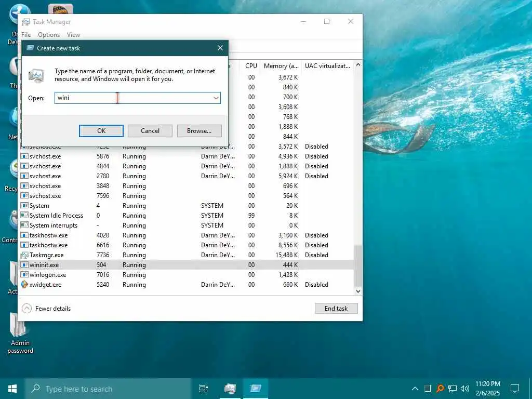The width and height of the screenshot is (532, 399).
Task: Select the winlogon.exe process row
Action: 187,274
